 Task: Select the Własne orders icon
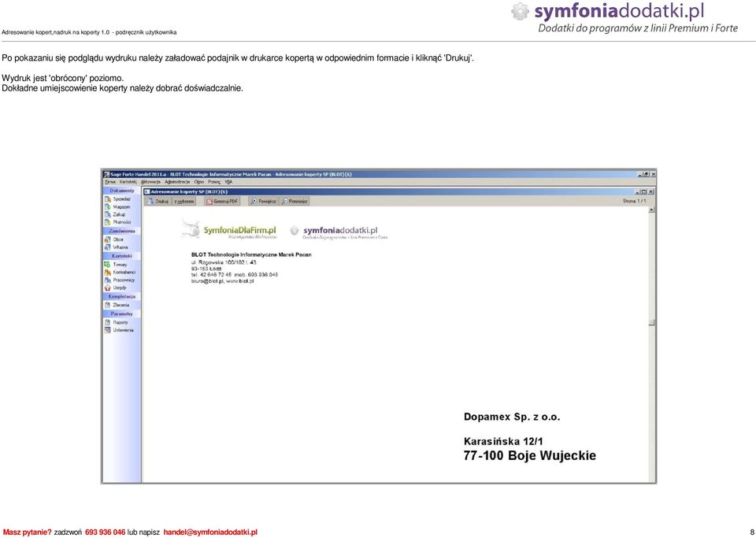[x=108, y=247]
